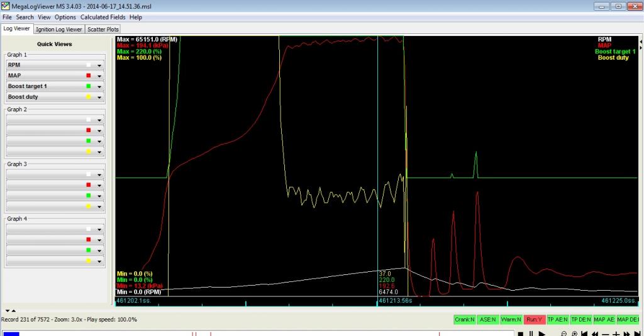Open the Calculated Fields menu
This screenshot has width=644, height=336.
[x=103, y=17]
